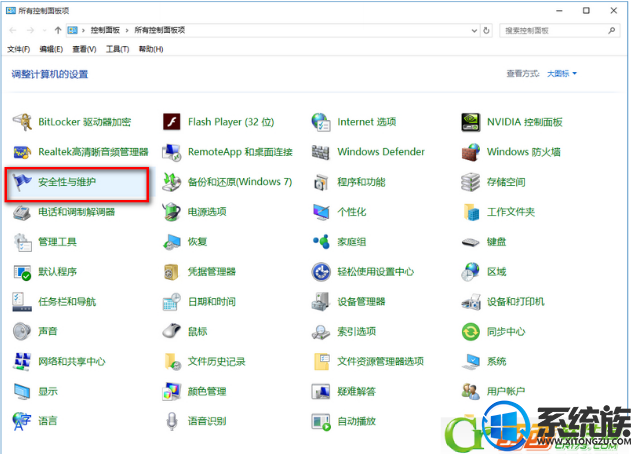Open 设备和打印机 icon

click(470, 302)
